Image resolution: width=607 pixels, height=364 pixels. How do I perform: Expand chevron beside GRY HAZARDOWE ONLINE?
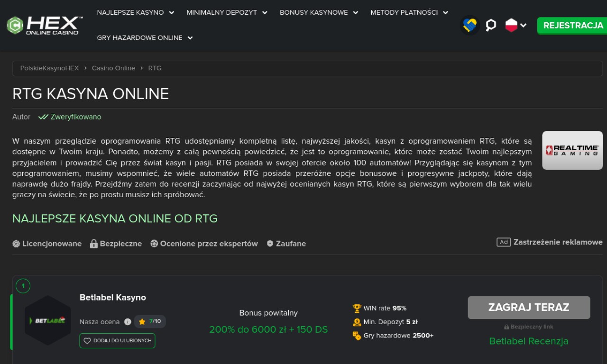click(190, 38)
